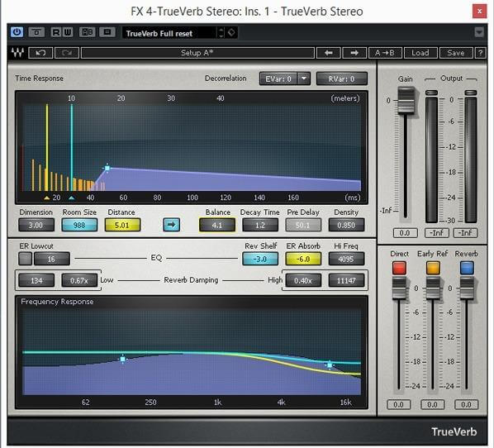The height and width of the screenshot is (448, 494).
Task: Click the Early Ref fader handle
Action: pos(433,288)
